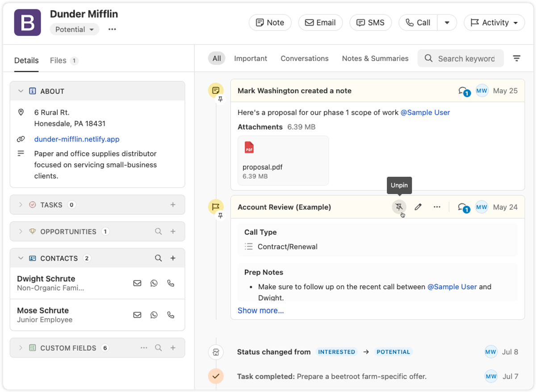Image resolution: width=536 pixels, height=392 pixels.
Task: Select the Notes & Summaries filter
Action: pos(375,58)
